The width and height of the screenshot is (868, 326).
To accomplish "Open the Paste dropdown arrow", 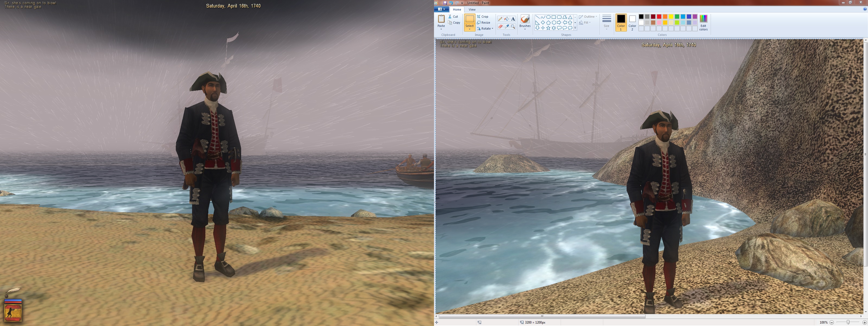I will [441, 29].
